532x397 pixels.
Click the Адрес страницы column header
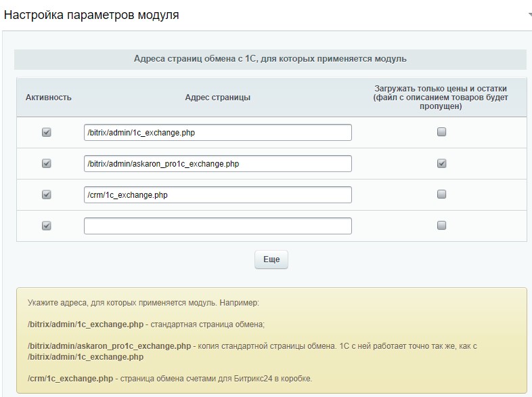217,98
